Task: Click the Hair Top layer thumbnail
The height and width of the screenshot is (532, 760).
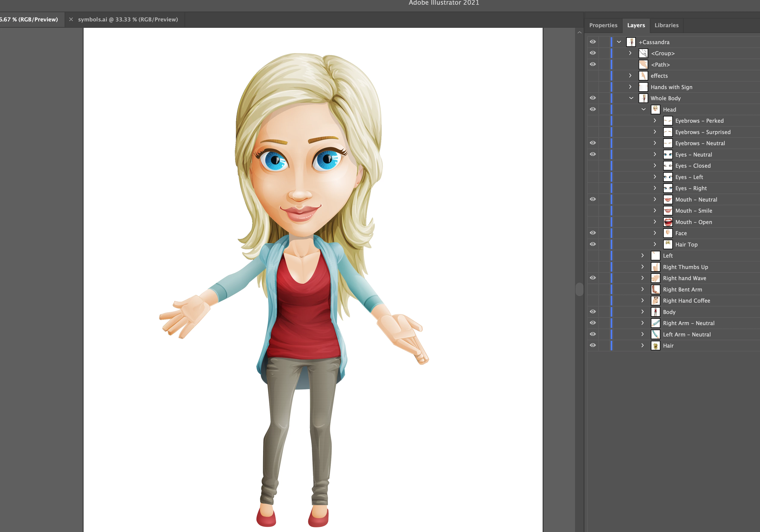Action: point(668,245)
